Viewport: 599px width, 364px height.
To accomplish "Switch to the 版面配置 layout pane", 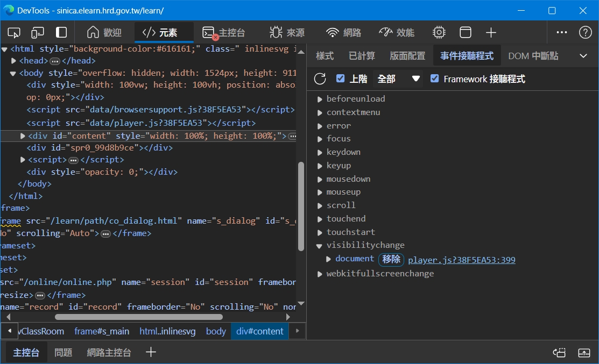I will 407,56.
